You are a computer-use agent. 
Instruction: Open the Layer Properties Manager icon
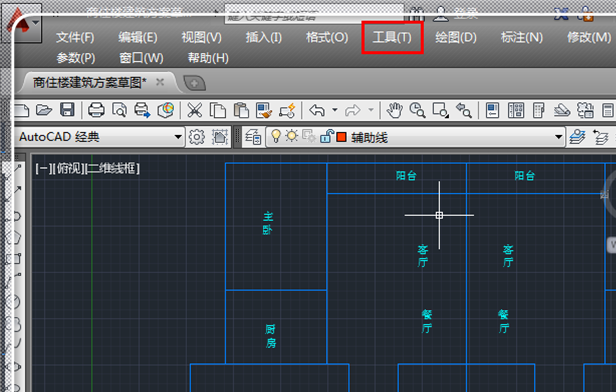[x=253, y=137]
